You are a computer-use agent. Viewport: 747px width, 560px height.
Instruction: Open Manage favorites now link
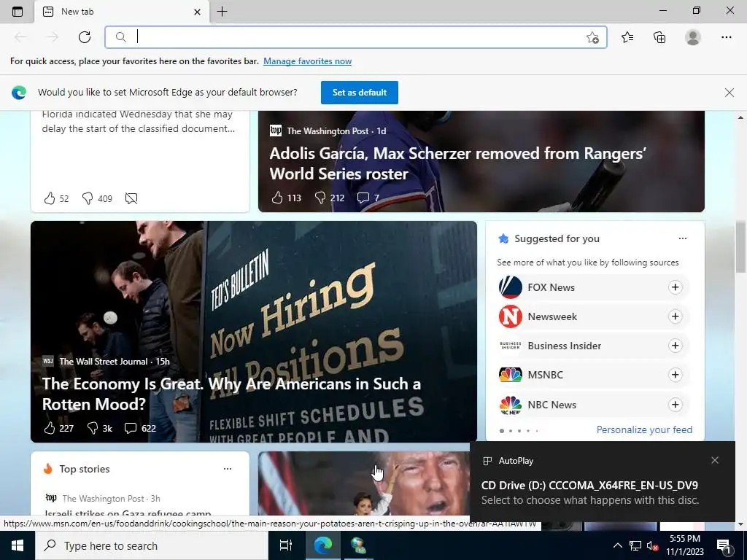(x=307, y=61)
